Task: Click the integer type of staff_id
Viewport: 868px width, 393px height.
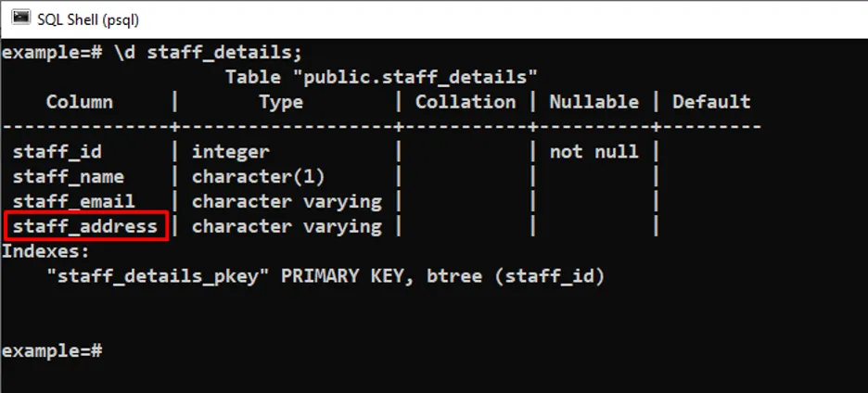Action: (231, 152)
